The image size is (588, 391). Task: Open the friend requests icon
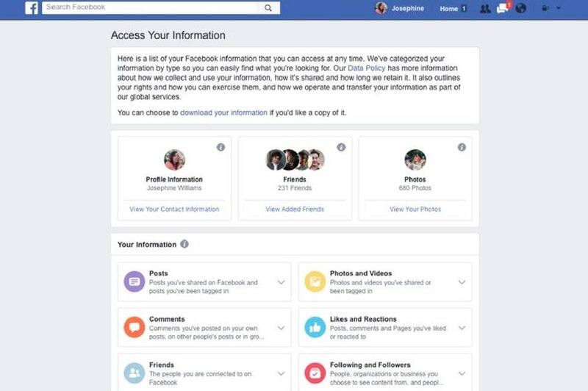485,8
